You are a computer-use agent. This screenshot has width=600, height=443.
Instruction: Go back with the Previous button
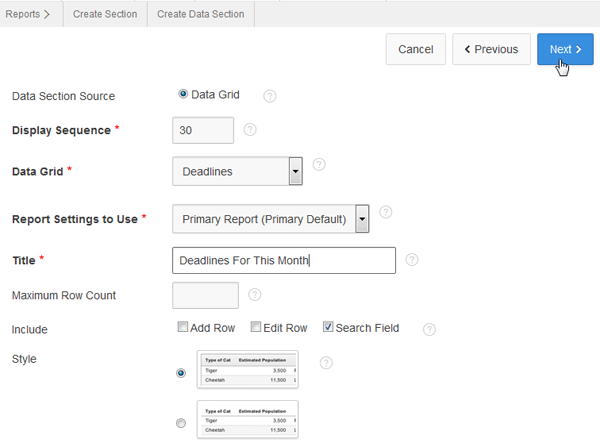tap(490, 49)
